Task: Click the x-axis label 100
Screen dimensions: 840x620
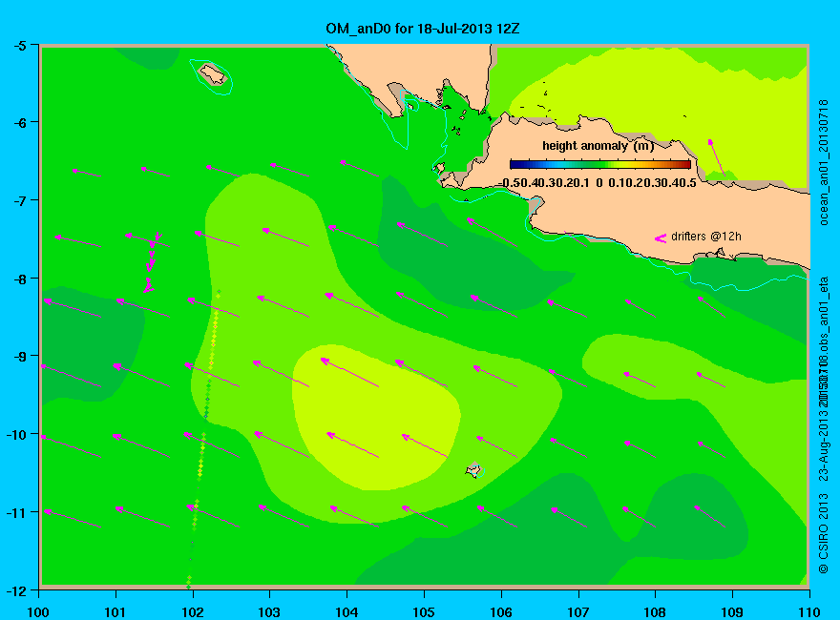Action: [38, 611]
